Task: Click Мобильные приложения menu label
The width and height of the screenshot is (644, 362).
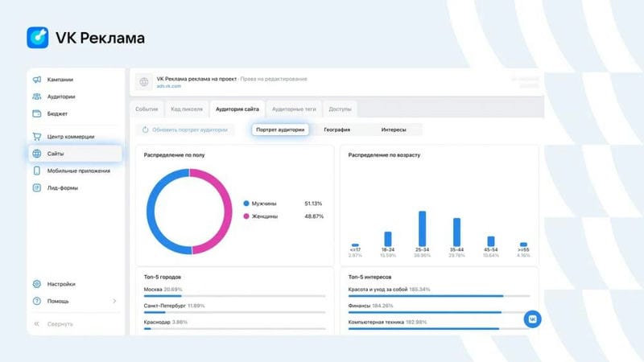Action: click(x=78, y=171)
